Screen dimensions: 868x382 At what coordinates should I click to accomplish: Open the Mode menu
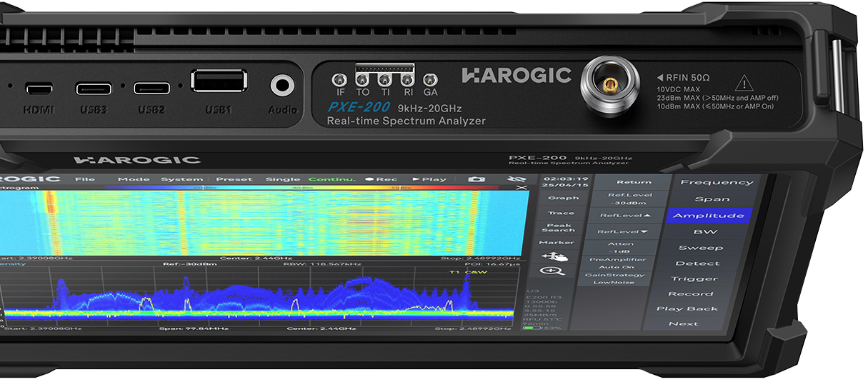click(134, 179)
